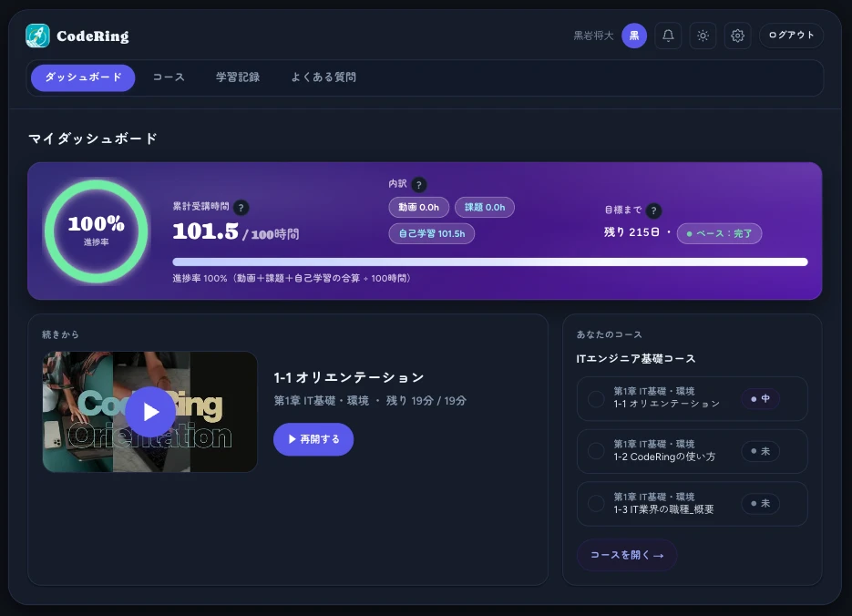Screen dimensions: 852x616
Task: Toggle circle for 1-2 CodeRingの使い方 row
Action: click(596, 451)
